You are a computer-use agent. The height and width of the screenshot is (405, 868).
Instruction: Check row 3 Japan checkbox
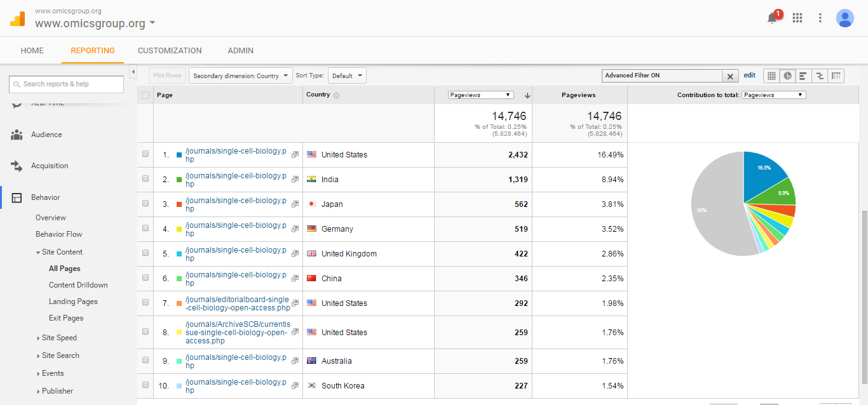(146, 204)
